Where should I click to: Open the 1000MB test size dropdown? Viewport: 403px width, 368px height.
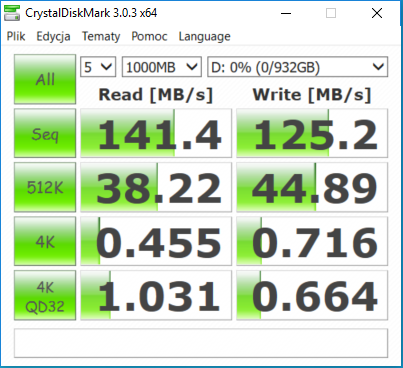pyautogui.click(x=162, y=67)
